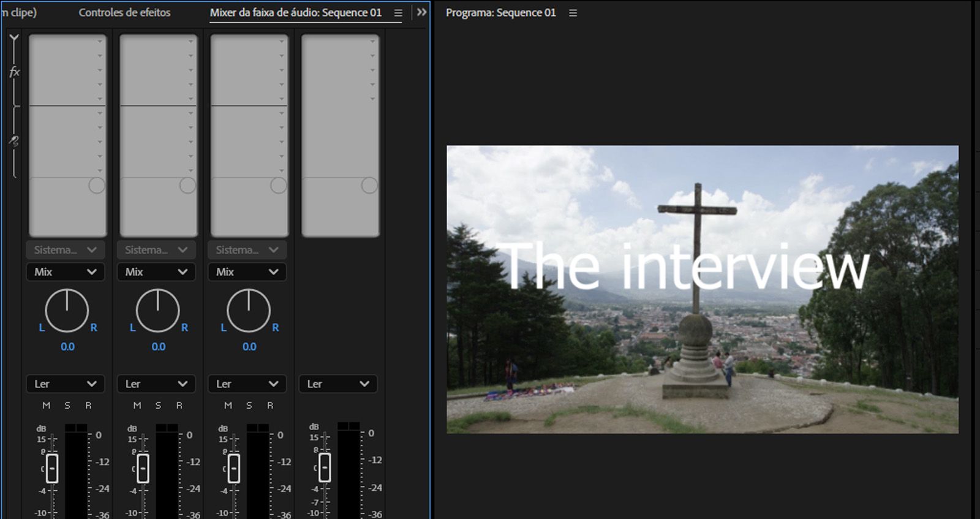The height and width of the screenshot is (519, 980).
Task: Enable record on first audio track (R)
Action: 88,406
